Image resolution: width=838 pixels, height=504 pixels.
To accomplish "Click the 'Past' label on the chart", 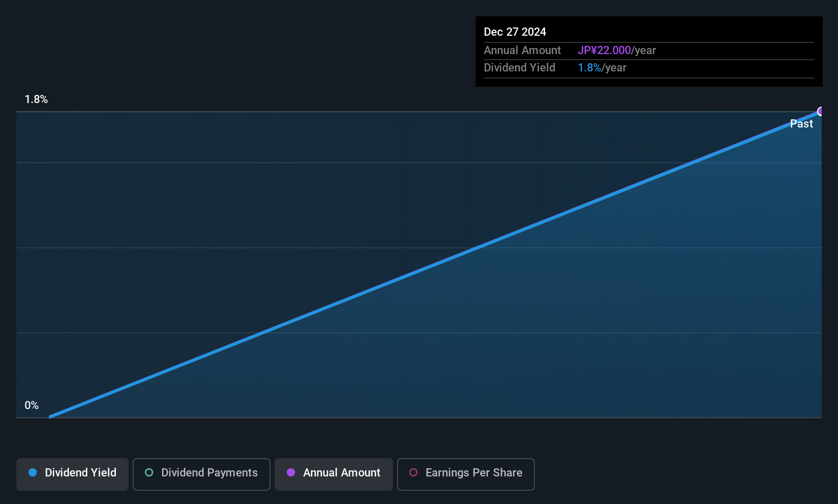I will pos(801,123).
